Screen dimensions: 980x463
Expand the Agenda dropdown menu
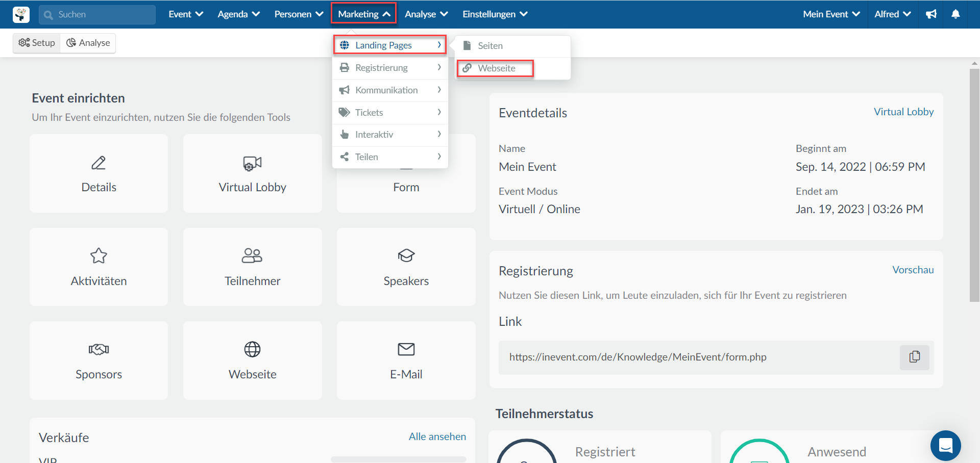(238, 14)
